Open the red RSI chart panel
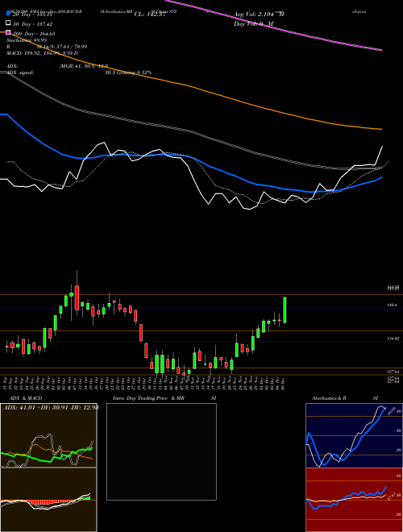This screenshot has height=532, width=403. [x=354, y=500]
